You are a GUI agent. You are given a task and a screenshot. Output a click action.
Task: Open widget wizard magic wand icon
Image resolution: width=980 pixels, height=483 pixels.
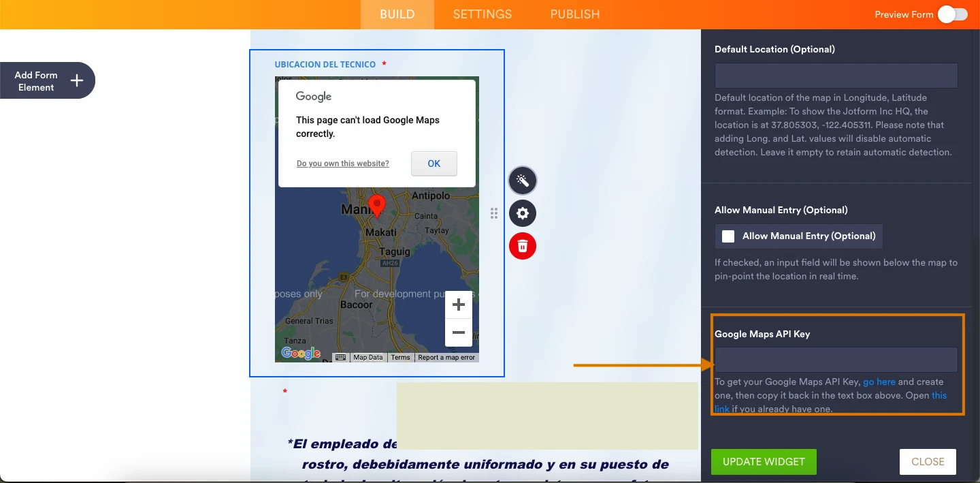(x=523, y=181)
